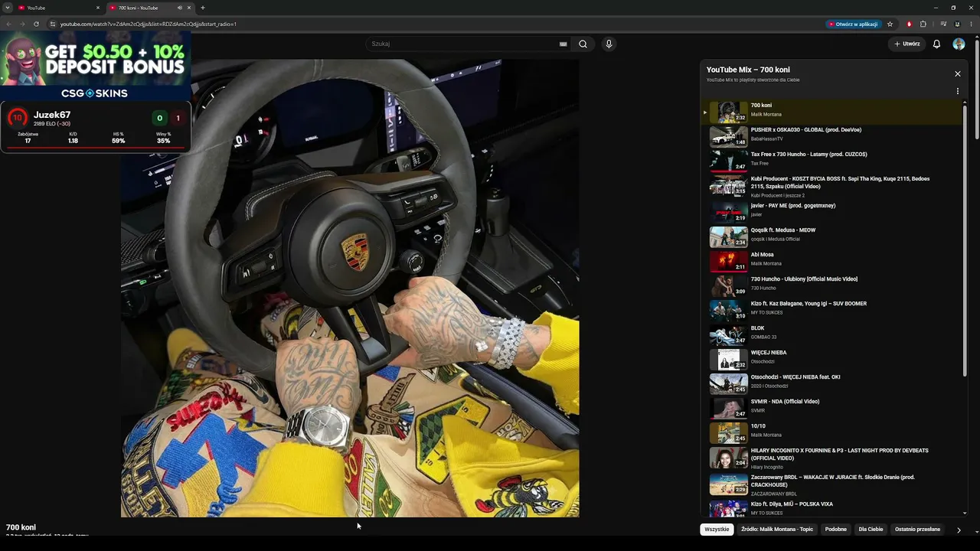Choose the 'Dla Ciebie' filter chip
Viewport: 980px width, 551px height.
point(871,530)
